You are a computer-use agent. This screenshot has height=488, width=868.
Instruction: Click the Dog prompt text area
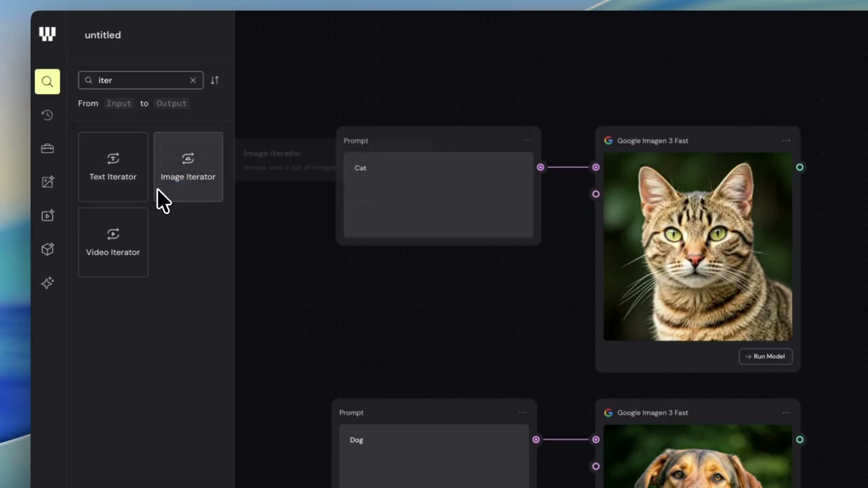[434, 455]
